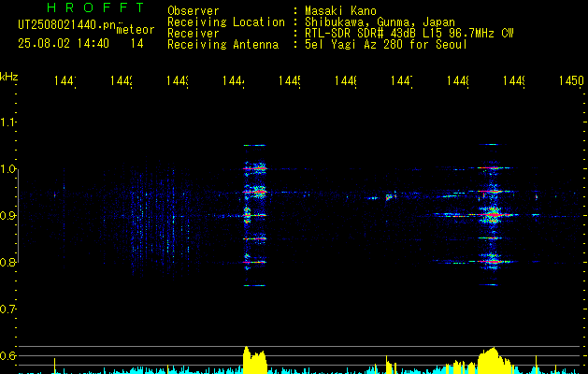Click the 0.9 kHz axis tick label
The image size is (588, 374).
tap(7, 216)
